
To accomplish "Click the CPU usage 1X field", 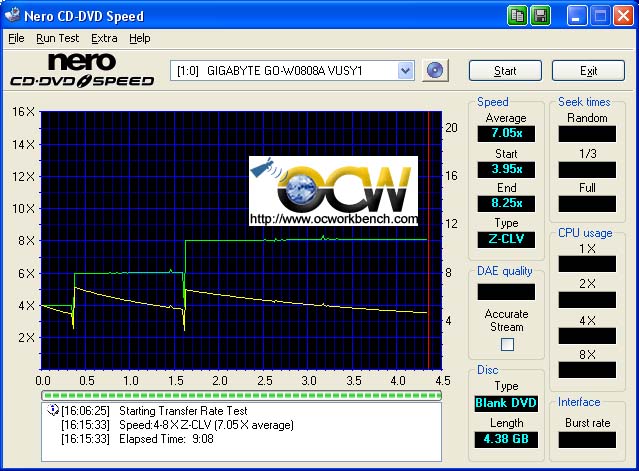I will pyautogui.click(x=587, y=264).
